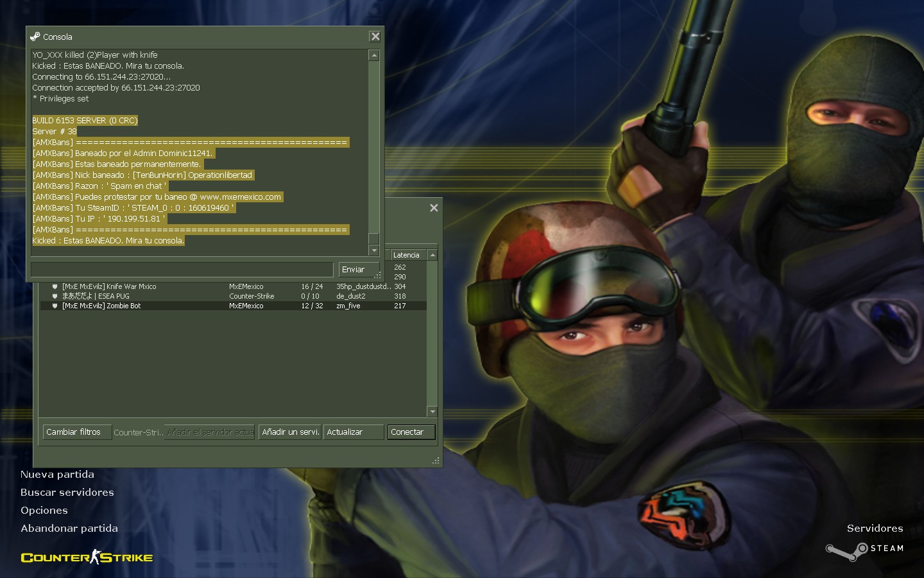924x578 pixels.
Task: Click latency value 262
Action: click(x=400, y=267)
